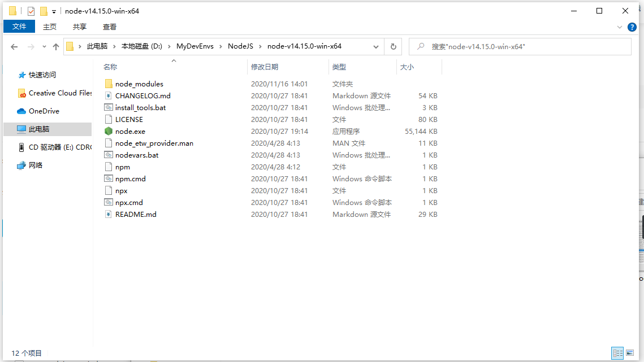Click 此电脑 in the address breadcrumb
Image resolution: width=644 pixels, height=362 pixels.
coord(97,46)
